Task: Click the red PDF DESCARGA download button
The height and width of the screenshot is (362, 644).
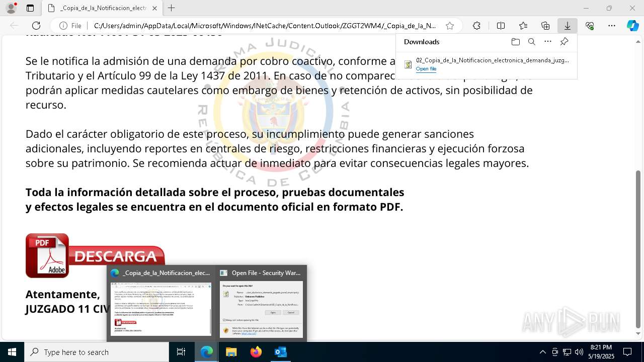Action: 95,255
